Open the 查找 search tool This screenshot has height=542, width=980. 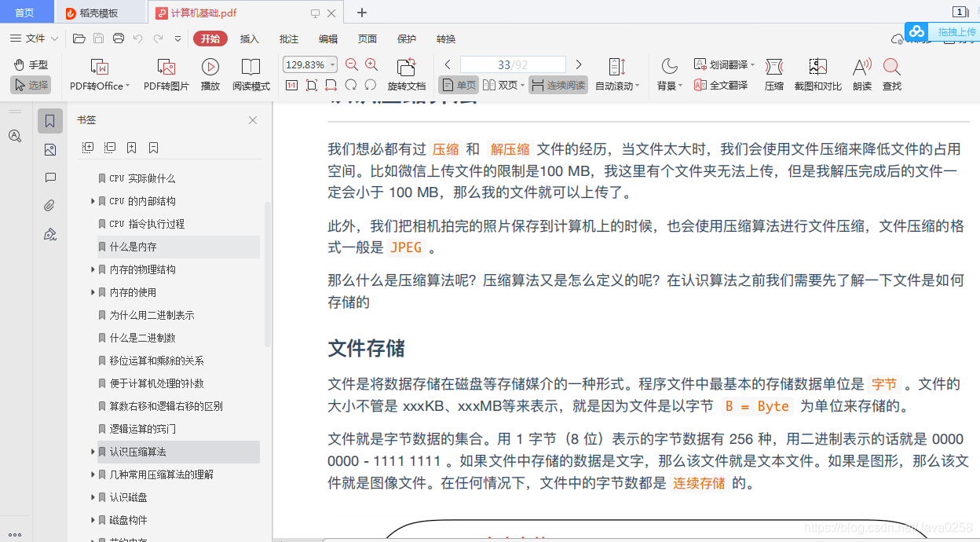(x=891, y=75)
